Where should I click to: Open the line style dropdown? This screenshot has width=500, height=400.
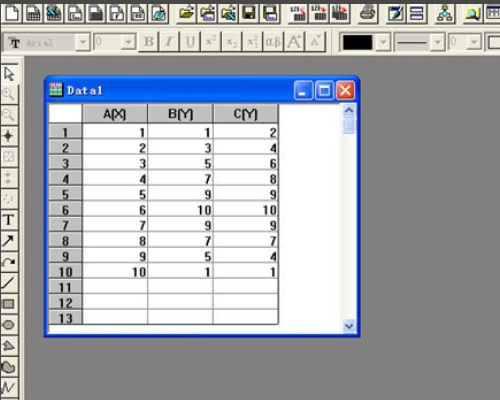coord(438,42)
